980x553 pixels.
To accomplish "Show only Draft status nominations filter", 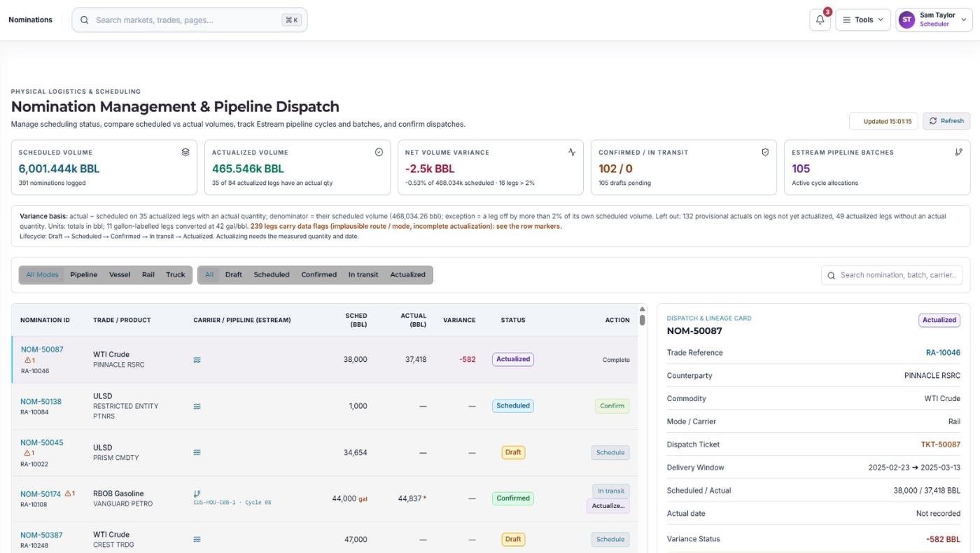I will [234, 275].
